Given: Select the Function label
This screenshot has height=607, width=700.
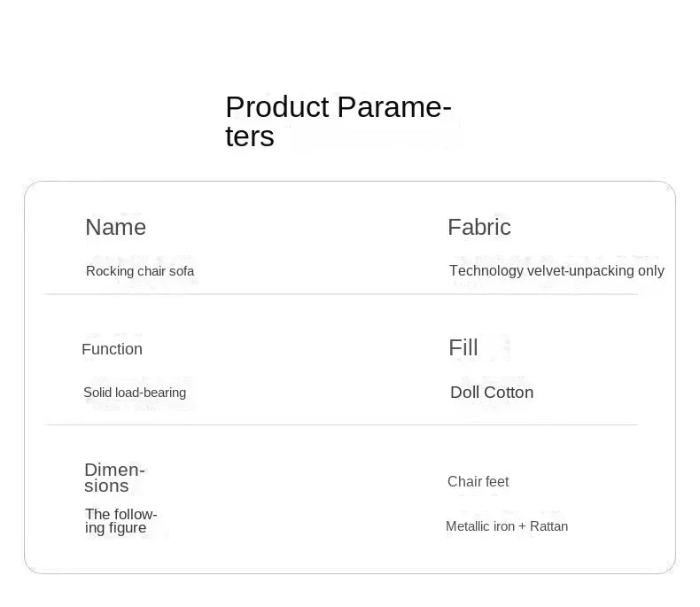Looking at the screenshot, I should (x=112, y=349).
